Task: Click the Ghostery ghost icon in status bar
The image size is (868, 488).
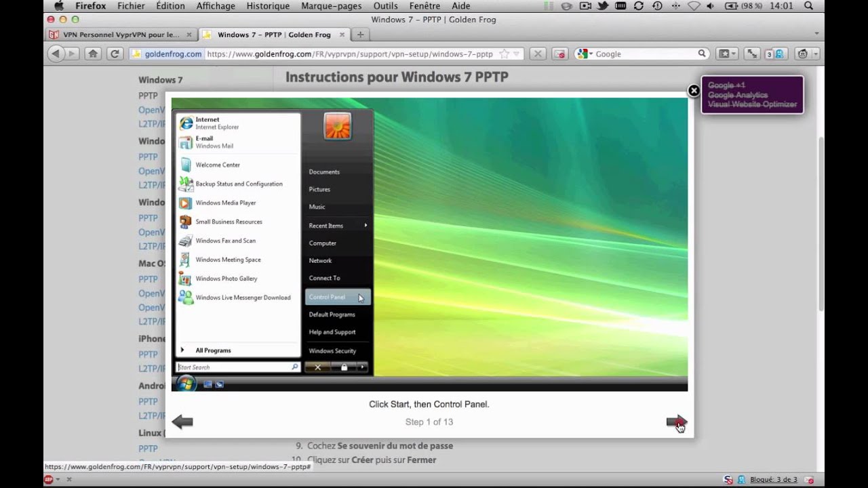Action: 741,479
